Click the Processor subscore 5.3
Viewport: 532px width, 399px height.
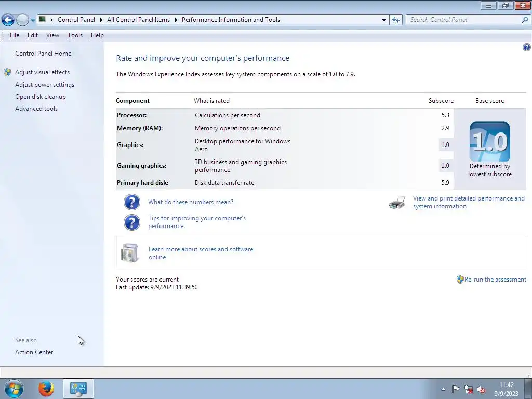click(445, 115)
